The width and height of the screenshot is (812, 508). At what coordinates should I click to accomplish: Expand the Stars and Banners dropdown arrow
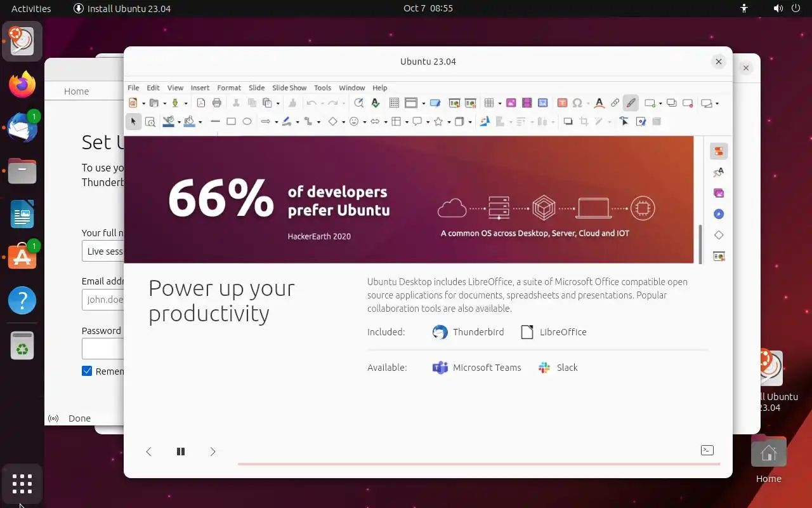point(449,122)
